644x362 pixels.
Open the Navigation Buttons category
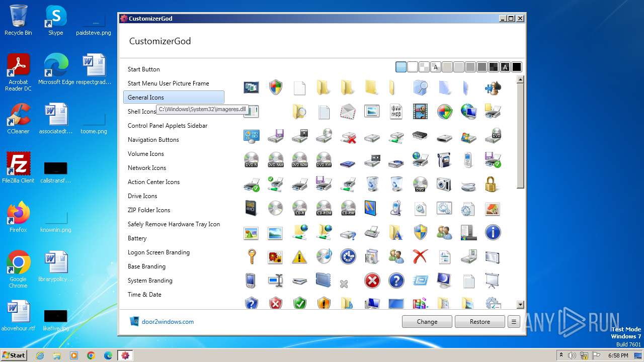point(153,140)
